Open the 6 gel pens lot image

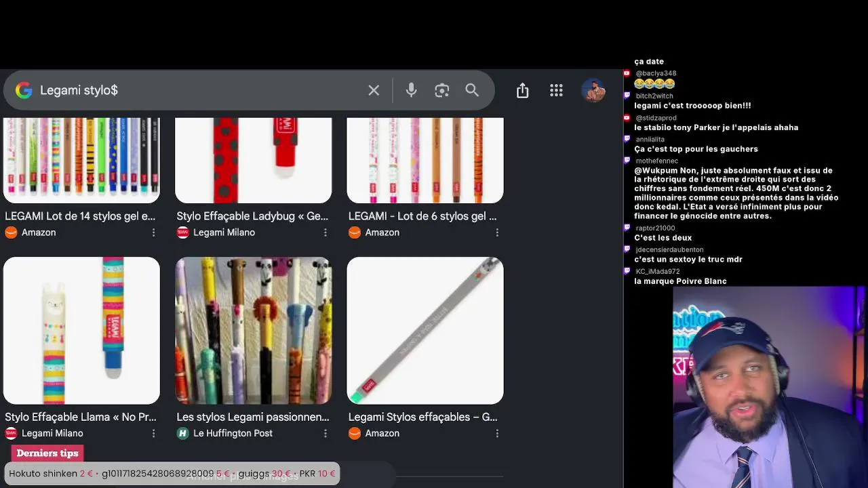[425, 161]
